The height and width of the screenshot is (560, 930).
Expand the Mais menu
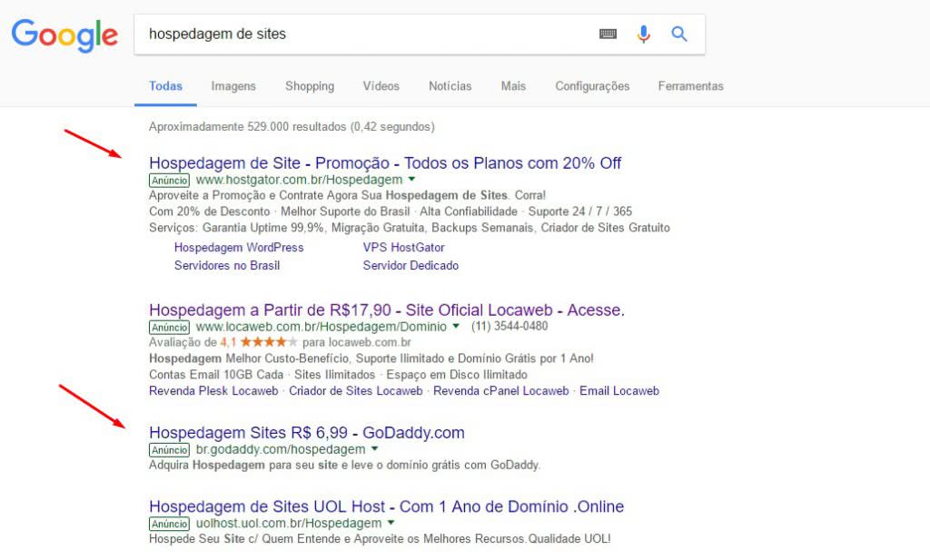513,86
